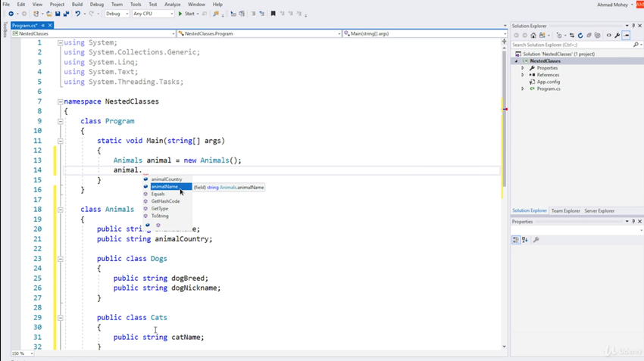Select App.config in Solution Explorer
The height and width of the screenshot is (361, 644).
click(x=549, y=82)
